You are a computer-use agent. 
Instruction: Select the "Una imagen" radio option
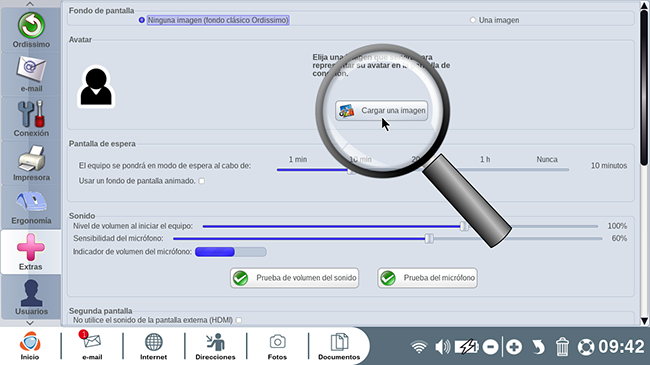coord(473,20)
